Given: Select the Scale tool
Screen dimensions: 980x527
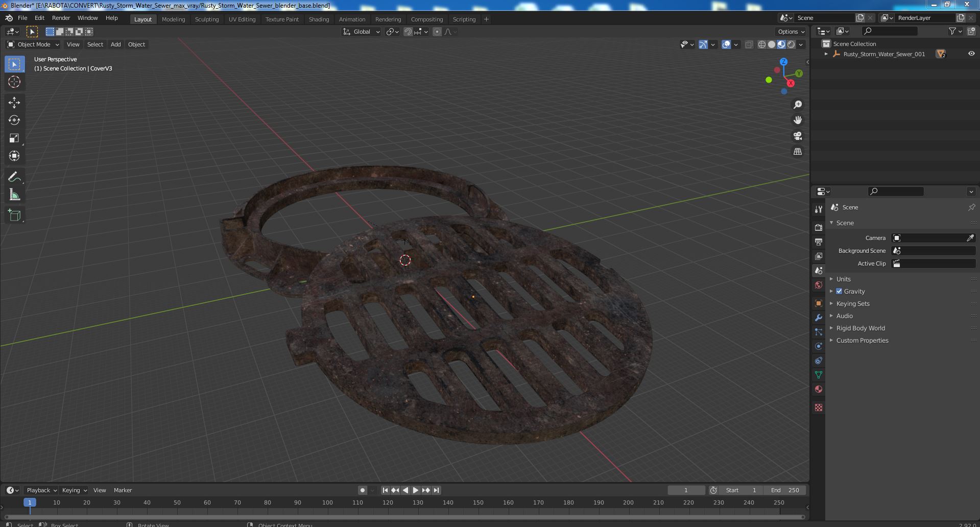Looking at the screenshot, I should pos(14,138).
